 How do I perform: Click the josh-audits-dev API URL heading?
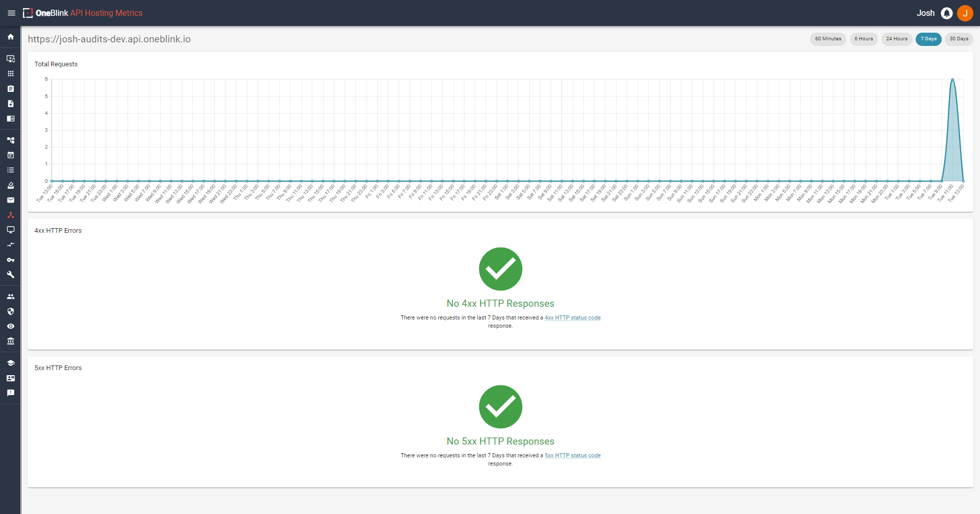tap(109, 39)
